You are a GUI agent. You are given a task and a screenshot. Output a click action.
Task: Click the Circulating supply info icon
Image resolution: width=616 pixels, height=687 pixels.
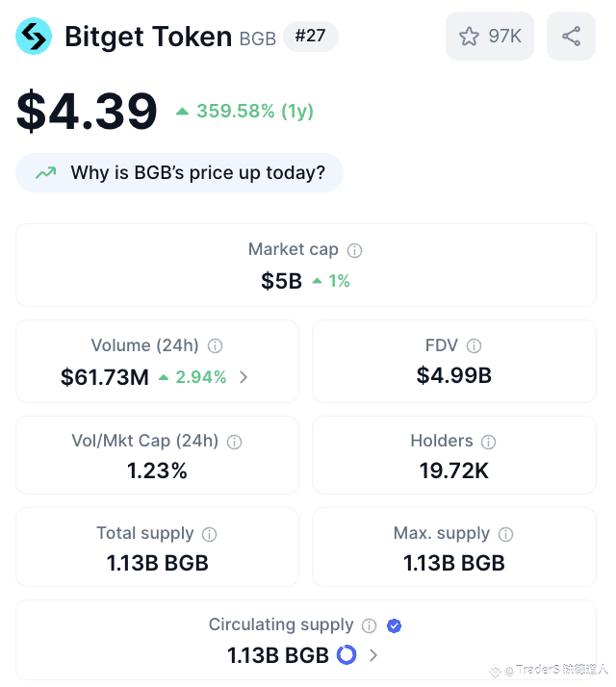(x=369, y=625)
